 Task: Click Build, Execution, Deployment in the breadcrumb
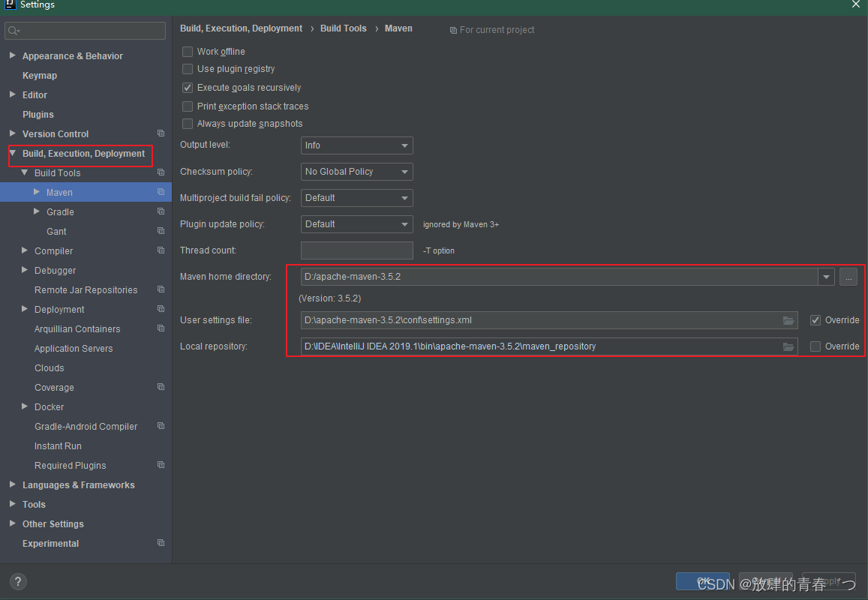pyautogui.click(x=242, y=28)
